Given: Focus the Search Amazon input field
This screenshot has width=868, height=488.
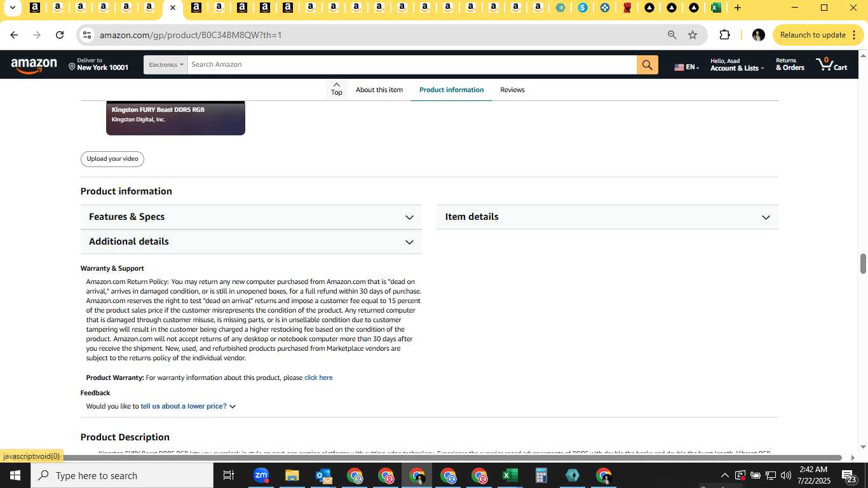Looking at the screenshot, I should tap(412, 65).
